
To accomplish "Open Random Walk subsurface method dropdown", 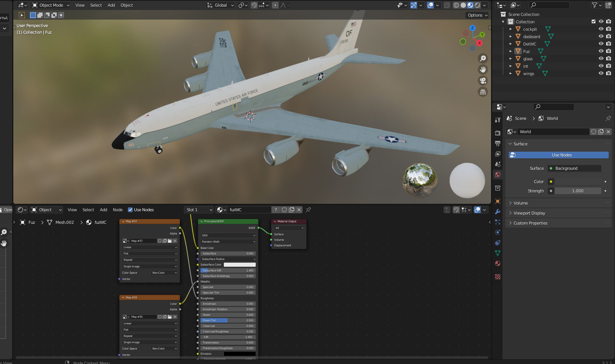I will point(228,242).
